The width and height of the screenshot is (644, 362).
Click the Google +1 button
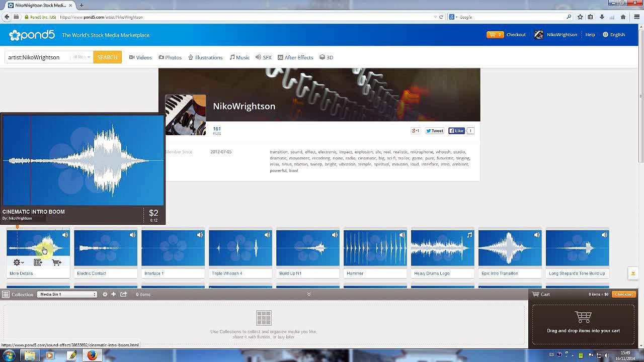pyautogui.click(x=416, y=131)
